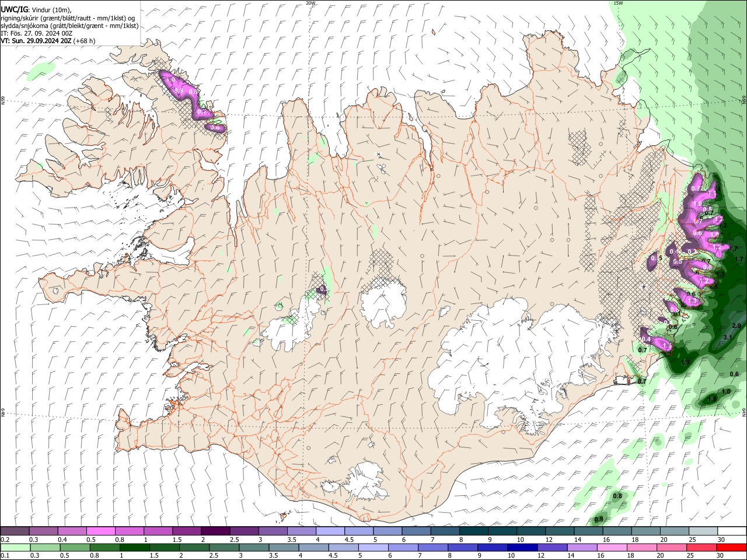Select the 'IT: Fös. 27. 09. 2024 00Z' line
The image size is (747, 560).
(36, 33)
